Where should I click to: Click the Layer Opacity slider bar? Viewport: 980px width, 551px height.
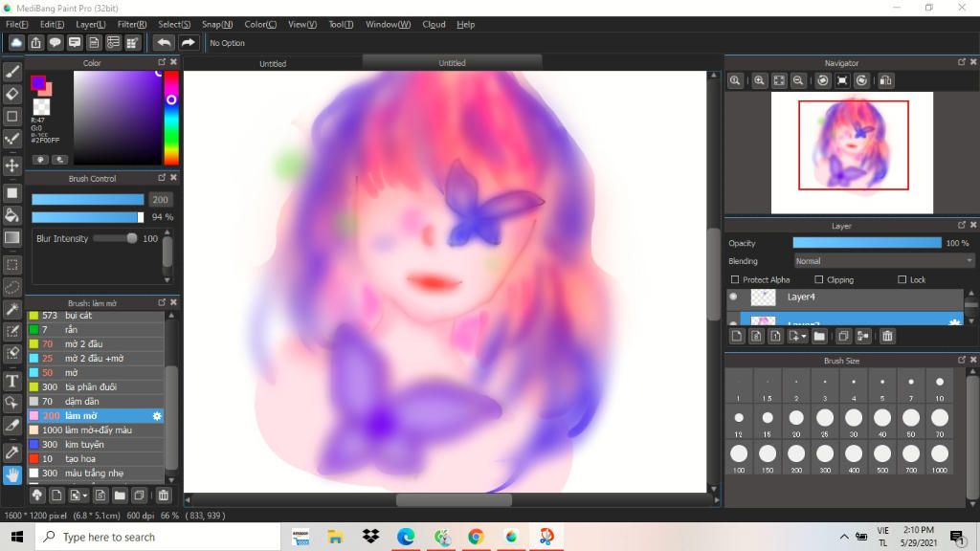click(867, 243)
